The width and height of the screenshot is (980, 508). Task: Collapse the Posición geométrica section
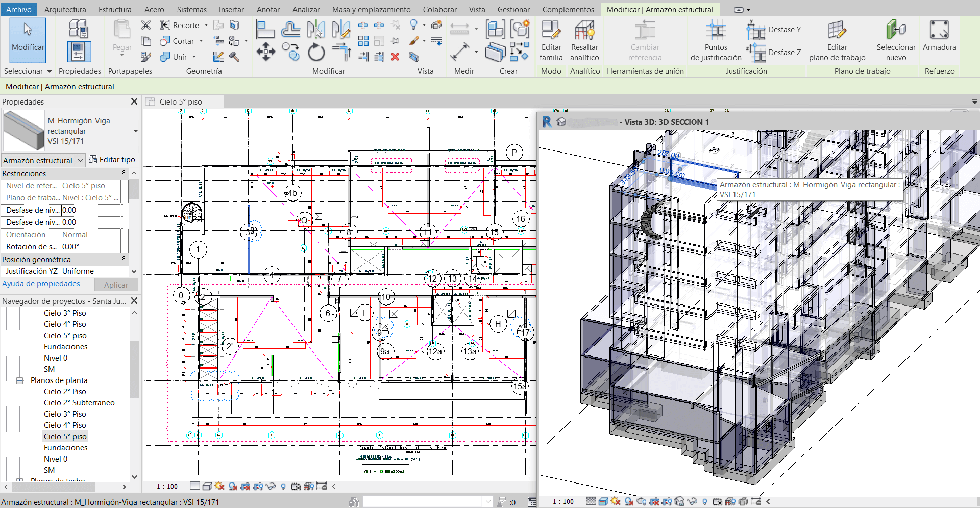[124, 259]
